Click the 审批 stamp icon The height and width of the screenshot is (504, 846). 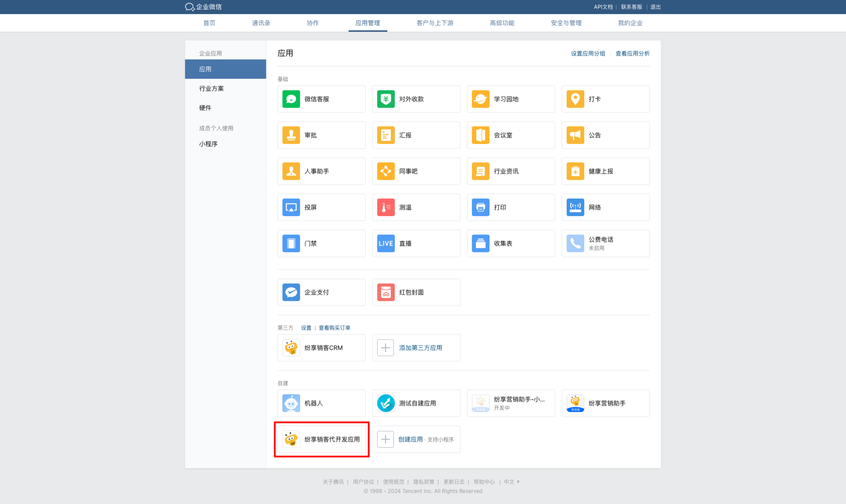(291, 135)
